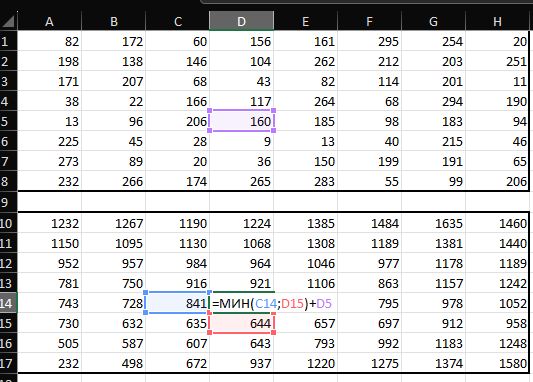Click cell E4 with value 264
The width and height of the screenshot is (533, 382).
click(306, 101)
